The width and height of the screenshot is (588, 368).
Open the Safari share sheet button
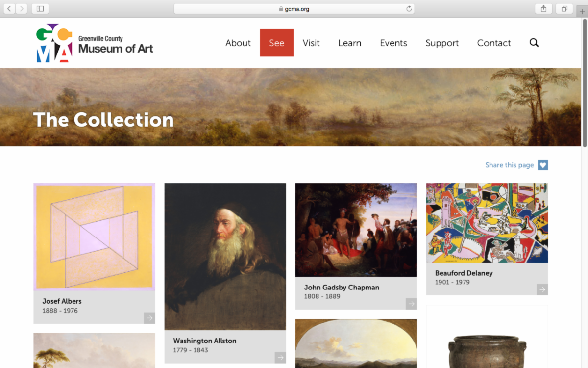coord(543,9)
